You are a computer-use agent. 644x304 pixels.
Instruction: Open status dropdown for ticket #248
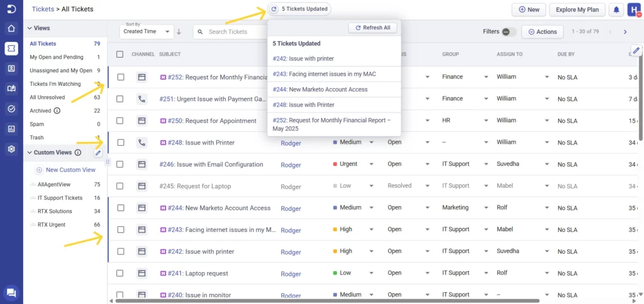(x=428, y=143)
